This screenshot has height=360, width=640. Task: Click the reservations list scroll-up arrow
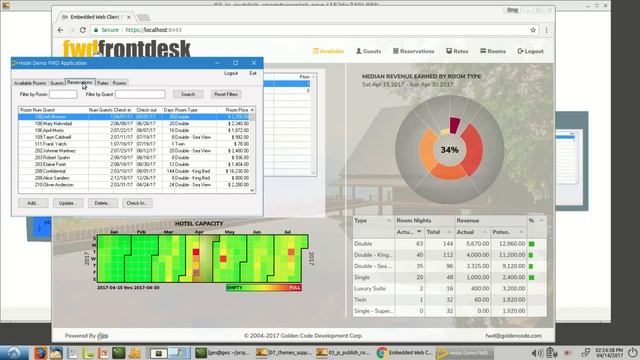click(x=252, y=110)
